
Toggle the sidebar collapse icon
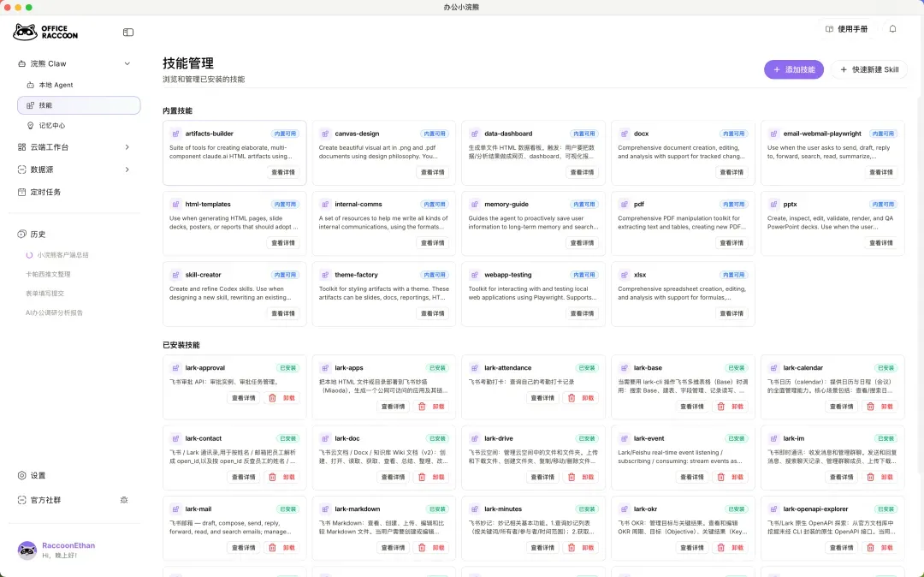tap(127, 33)
